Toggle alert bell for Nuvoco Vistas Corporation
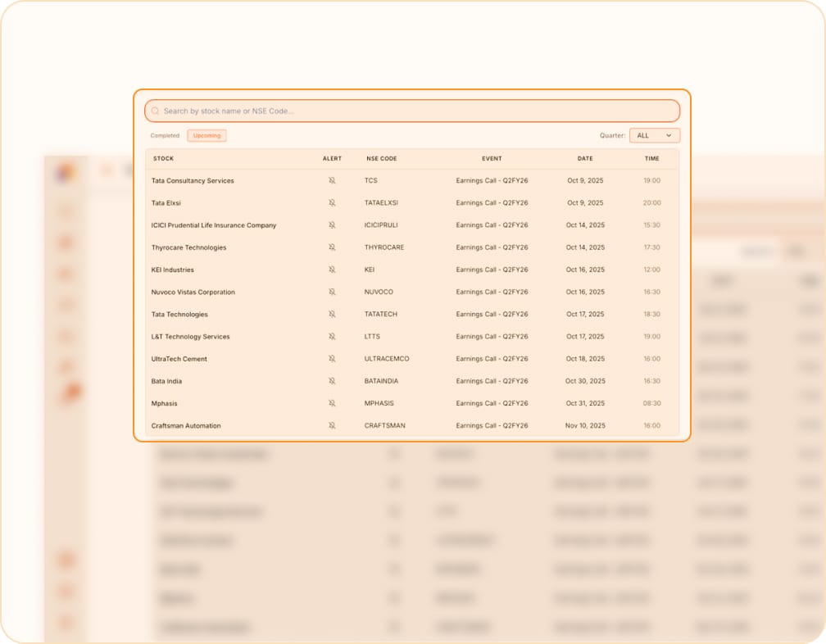The height and width of the screenshot is (644, 826). tap(332, 292)
